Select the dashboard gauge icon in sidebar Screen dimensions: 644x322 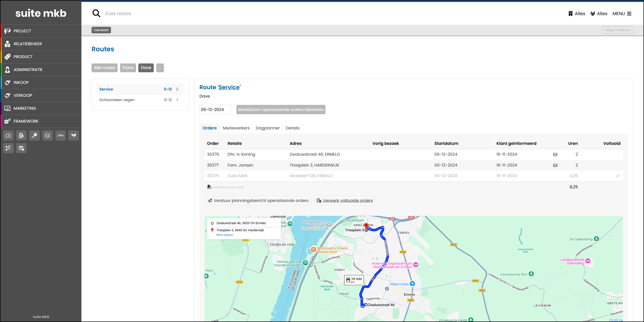(8, 135)
